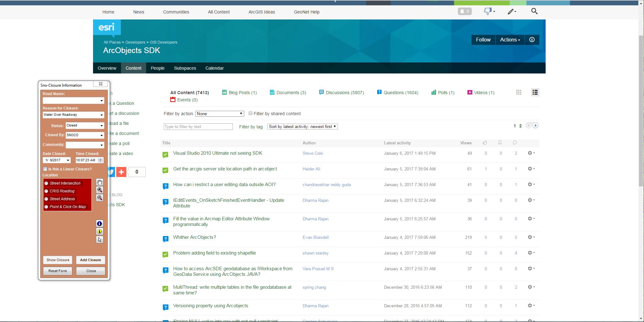Enable Filter by shared content checkbox
Viewport: 644px width, 322px height.
coord(250,113)
